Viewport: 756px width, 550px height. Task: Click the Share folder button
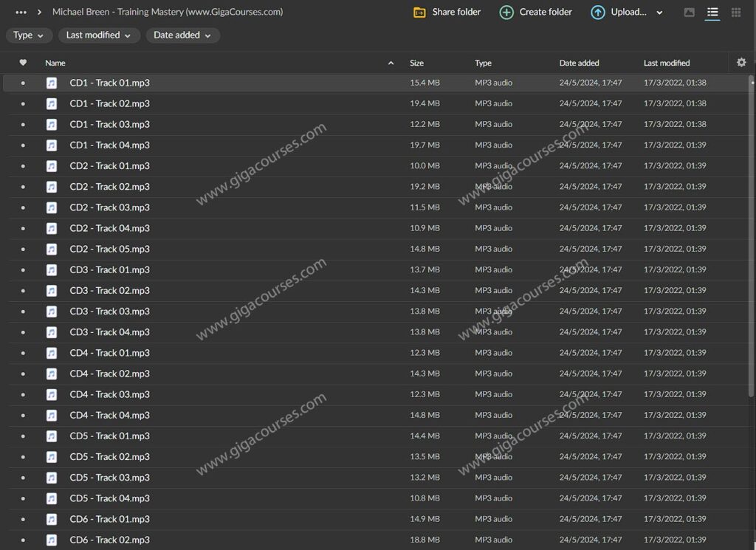point(447,13)
